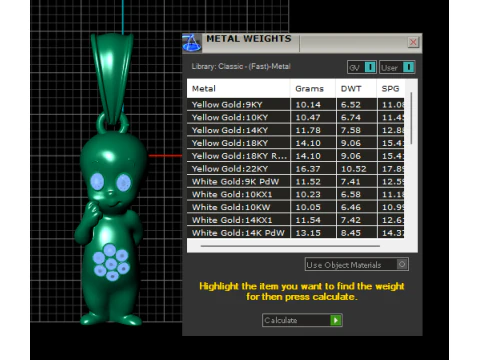Select the Yellow Gold:14KY row

[x=296, y=130]
